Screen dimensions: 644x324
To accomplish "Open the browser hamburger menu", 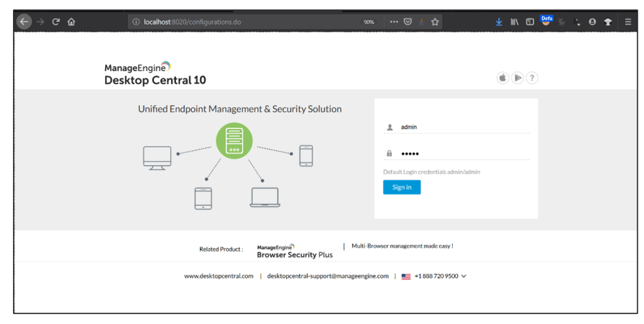I will [628, 22].
